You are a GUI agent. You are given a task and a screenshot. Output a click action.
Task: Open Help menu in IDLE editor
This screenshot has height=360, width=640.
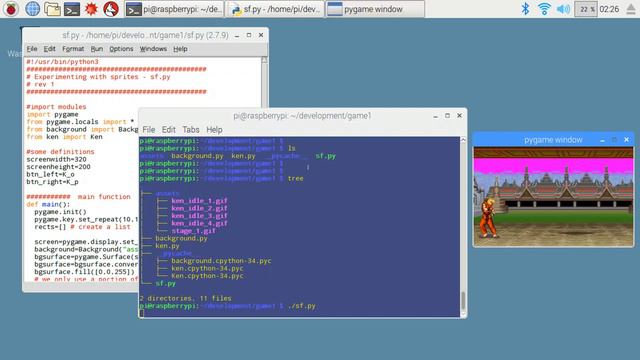pos(180,49)
